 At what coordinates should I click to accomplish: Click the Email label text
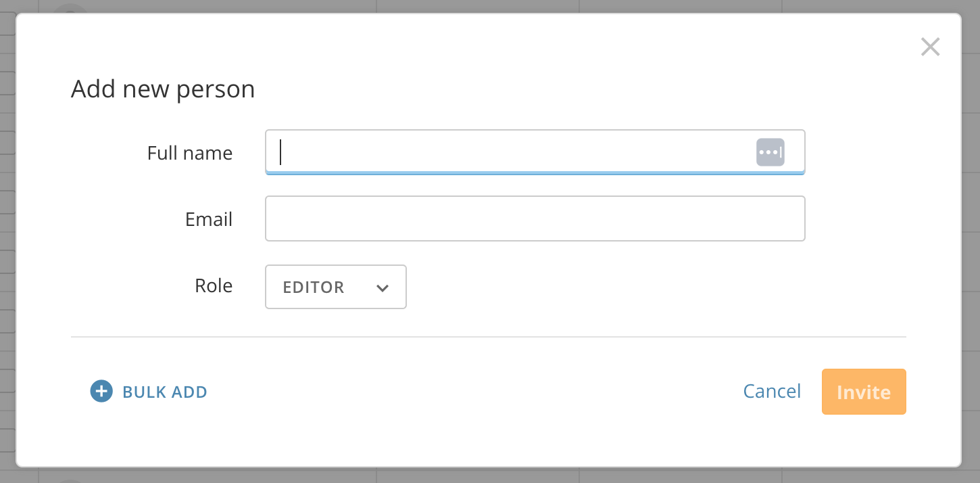(x=208, y=219)
